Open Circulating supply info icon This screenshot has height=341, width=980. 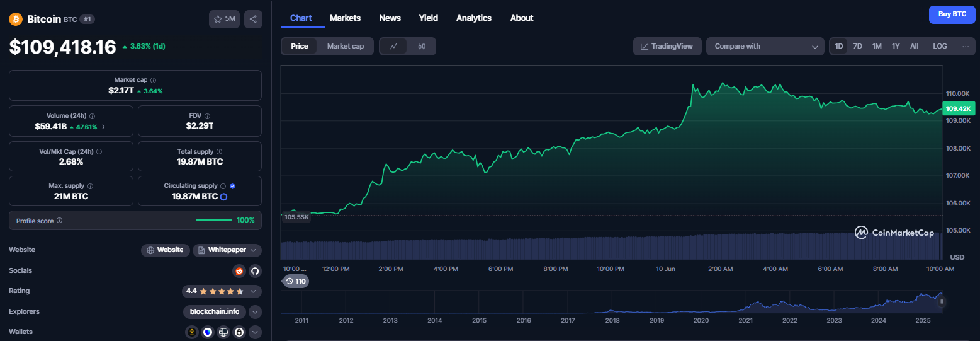tap(223, 186)
